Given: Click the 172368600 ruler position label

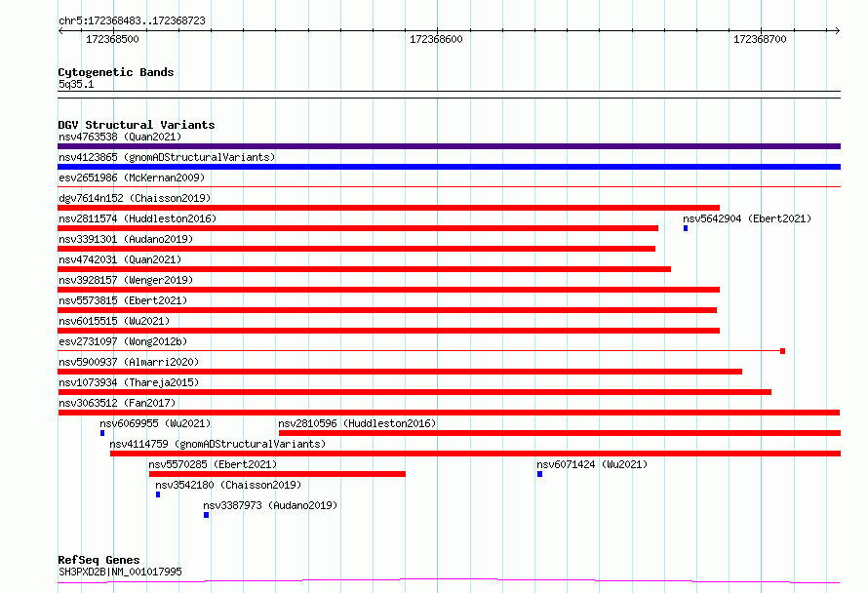Looking at the screenshot, I should (436, 39).
